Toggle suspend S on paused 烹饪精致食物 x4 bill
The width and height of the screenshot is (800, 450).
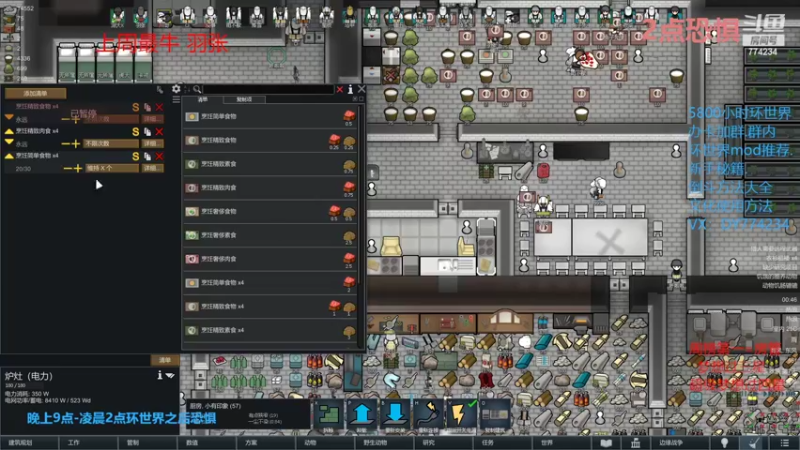tap(135, 107)
